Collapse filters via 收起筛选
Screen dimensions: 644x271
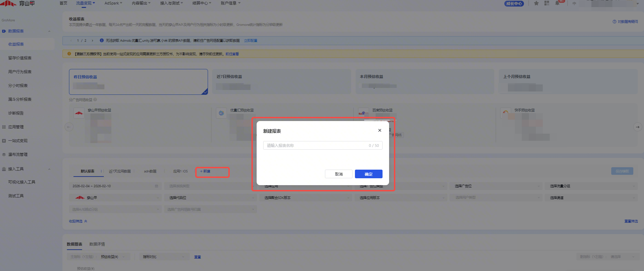tap(78, 221)
